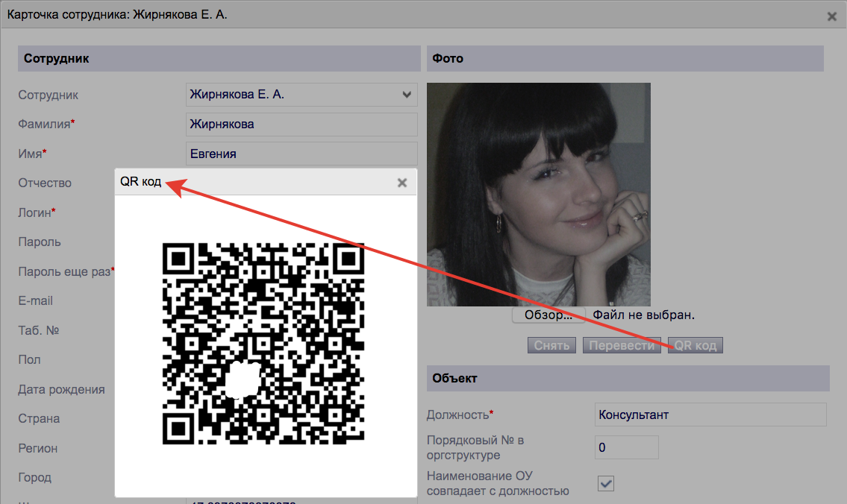Click the Пароль еще раз label
Image resolution: width=847 pixels, height=504 pixels.
pos(66,271)
